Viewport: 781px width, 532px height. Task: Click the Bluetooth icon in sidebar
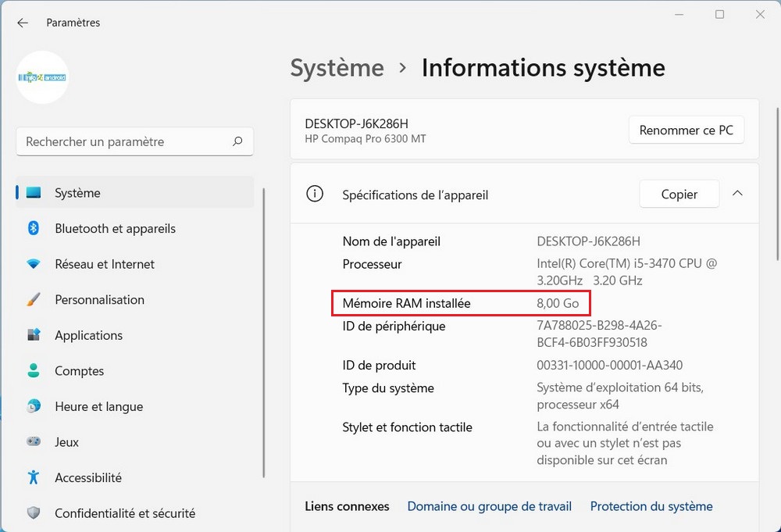point(34,228)
